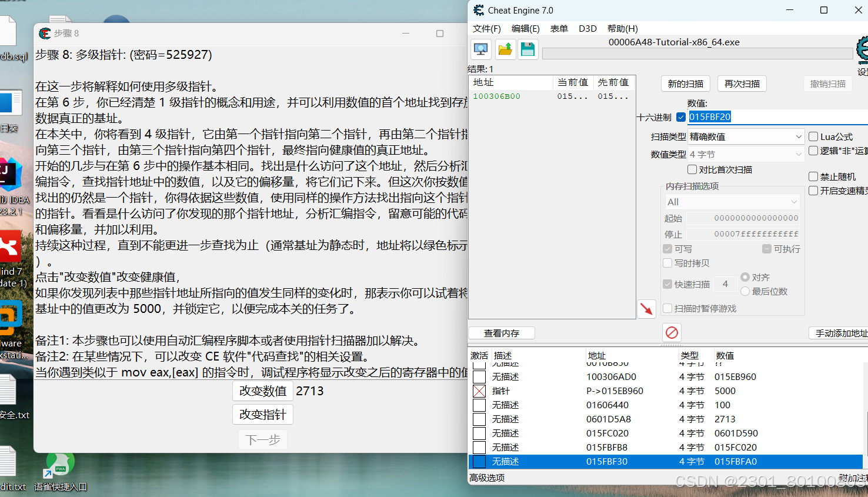Click the 手动添加地址 button
Viewport: 868px width, 497px height.
coord(839,333)
